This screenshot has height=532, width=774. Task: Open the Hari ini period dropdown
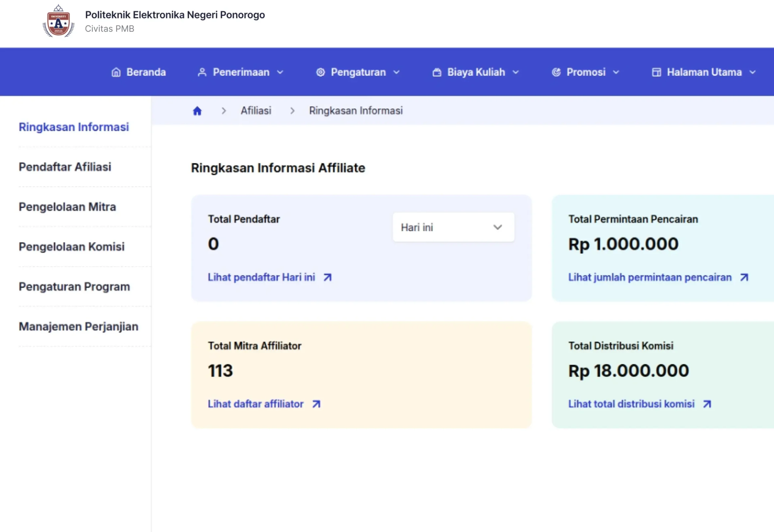(x=453, y=227)
